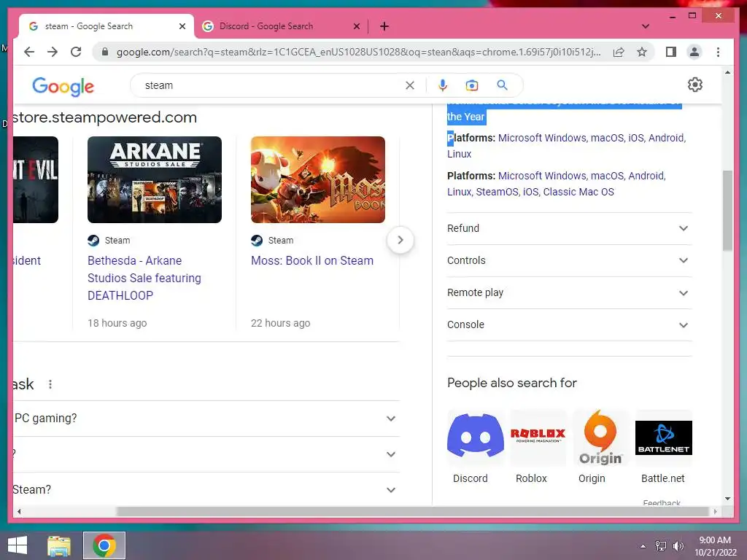Expand the Console section
The image size is (747, 560).
click(x=569, y=324)
